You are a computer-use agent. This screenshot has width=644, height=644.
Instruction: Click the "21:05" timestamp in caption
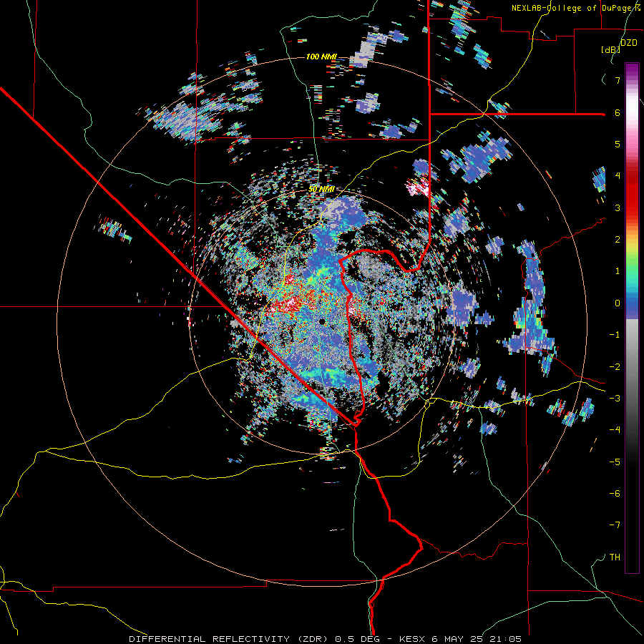tap(505, 639)
